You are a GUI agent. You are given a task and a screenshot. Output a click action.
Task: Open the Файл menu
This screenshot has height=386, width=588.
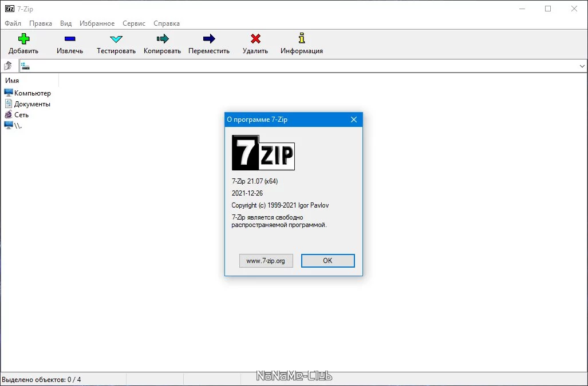click(13, 23)
